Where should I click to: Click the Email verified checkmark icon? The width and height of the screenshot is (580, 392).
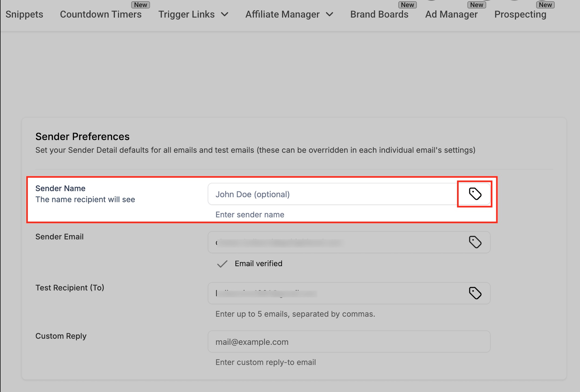point(222,264)
